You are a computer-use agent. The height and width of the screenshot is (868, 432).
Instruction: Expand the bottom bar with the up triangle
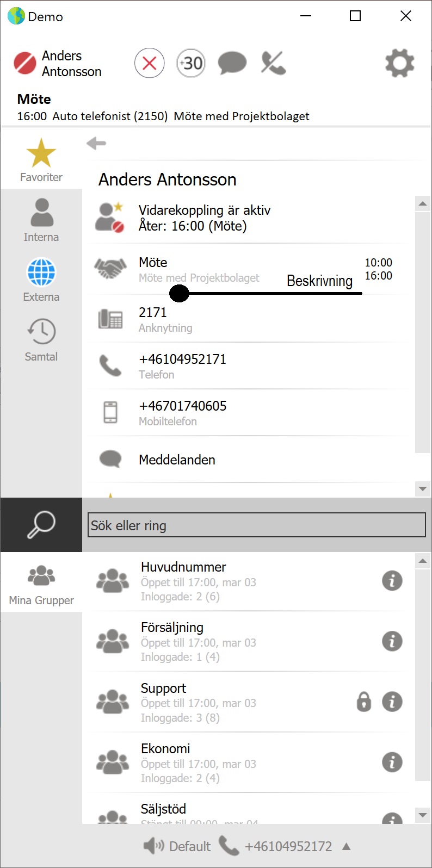pos(346,846)
